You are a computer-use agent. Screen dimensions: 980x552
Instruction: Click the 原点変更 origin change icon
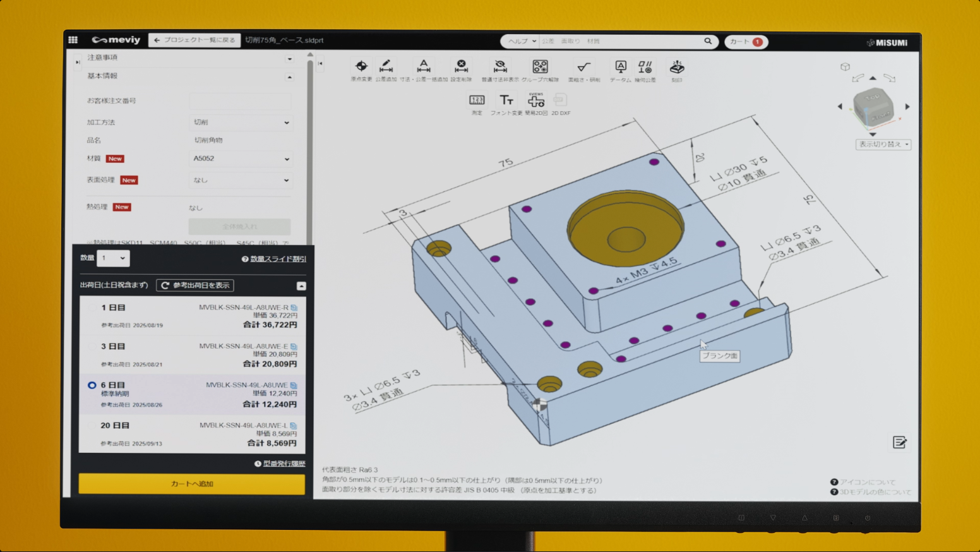coord(361,66)
